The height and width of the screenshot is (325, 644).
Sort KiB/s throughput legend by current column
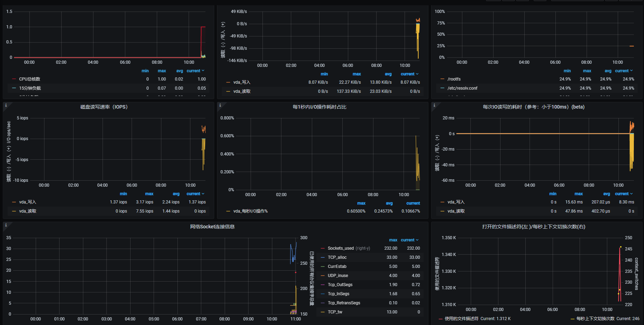409,74
